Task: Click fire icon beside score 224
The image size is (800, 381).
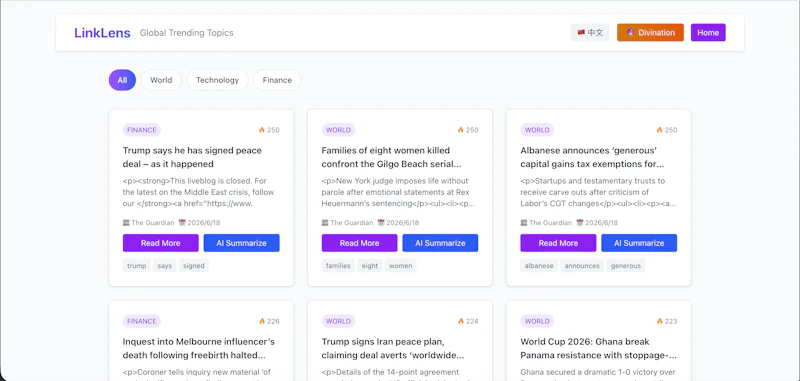Action: [461, 321]
